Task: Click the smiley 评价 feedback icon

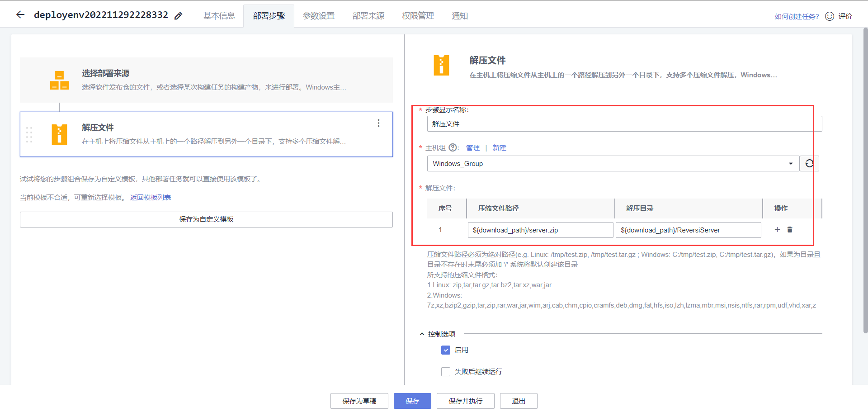Action: coord(829,16)
